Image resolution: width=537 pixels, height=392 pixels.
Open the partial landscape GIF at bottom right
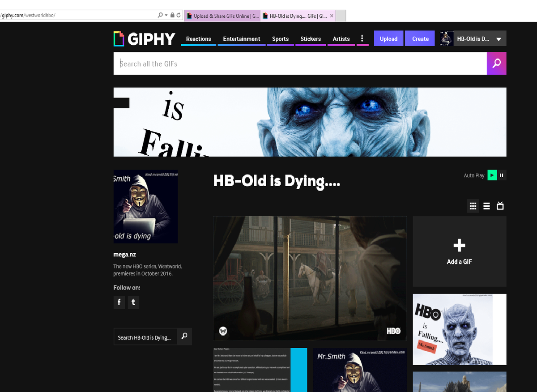(x=460, y=382)
